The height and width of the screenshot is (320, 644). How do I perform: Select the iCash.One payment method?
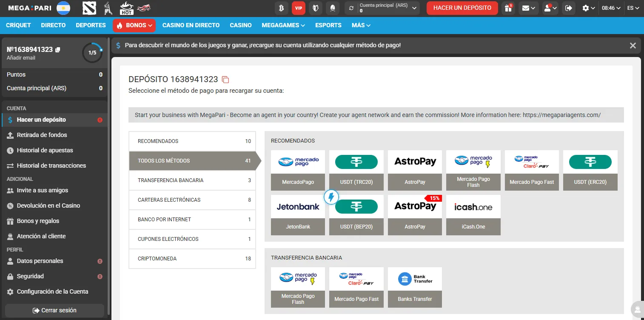(473, 215)
